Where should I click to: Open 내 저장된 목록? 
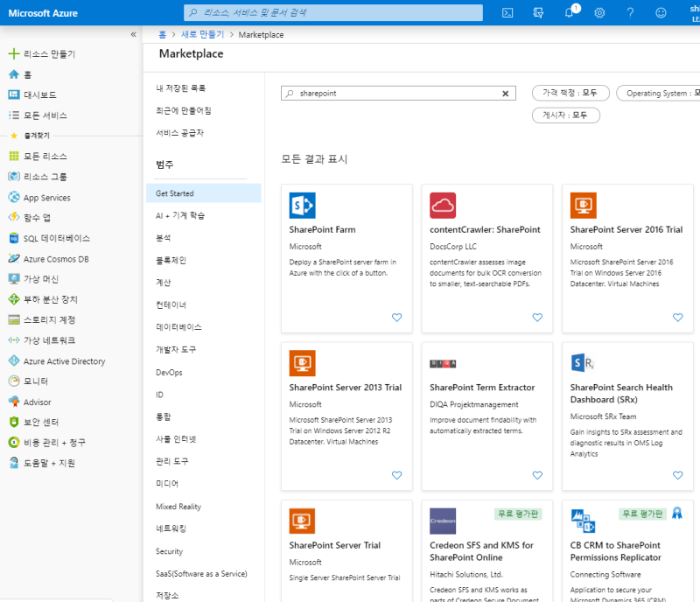pyautogui.click(x=180, y=88)
